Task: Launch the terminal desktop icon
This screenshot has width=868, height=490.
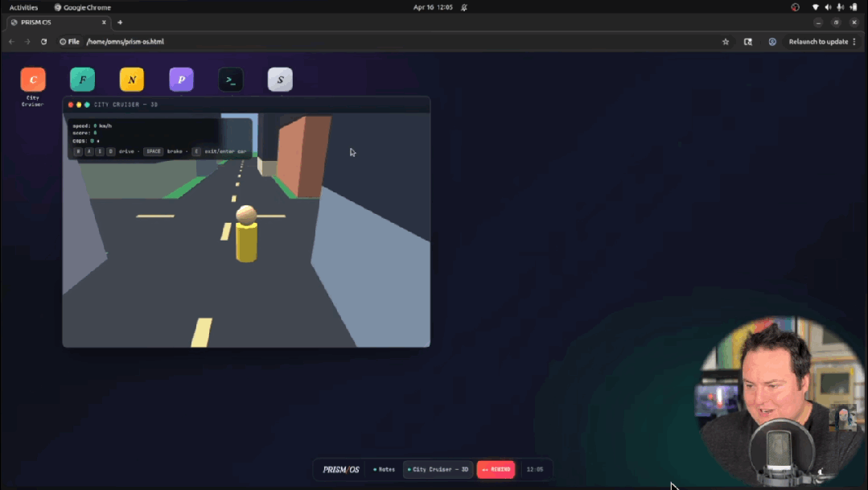Action: click(231, 80)
